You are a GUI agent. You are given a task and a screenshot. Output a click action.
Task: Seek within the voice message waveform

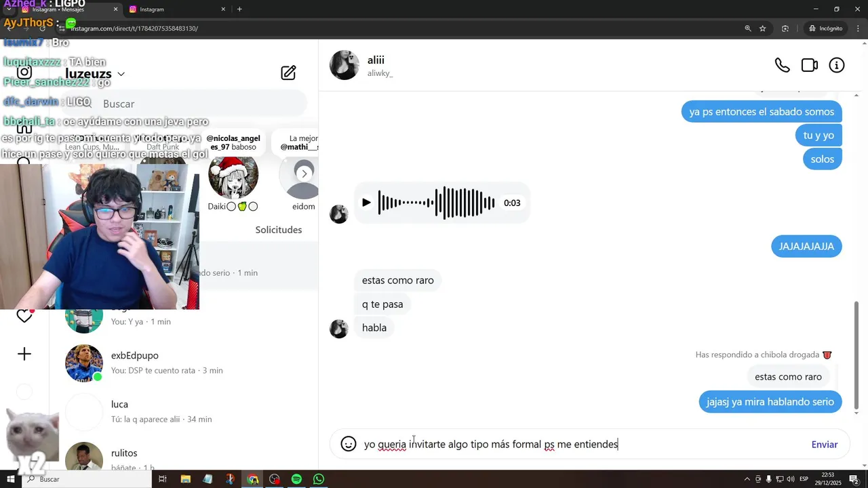point(436,203)
